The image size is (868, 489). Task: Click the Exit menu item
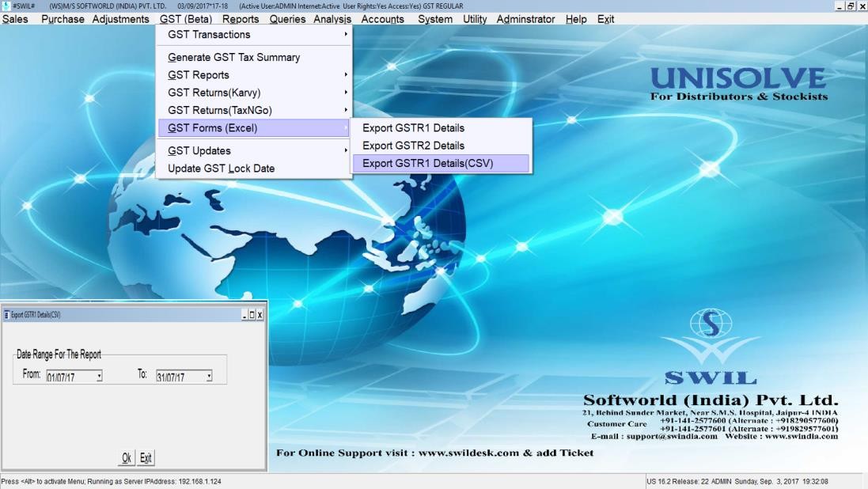[x=605, y=19]
